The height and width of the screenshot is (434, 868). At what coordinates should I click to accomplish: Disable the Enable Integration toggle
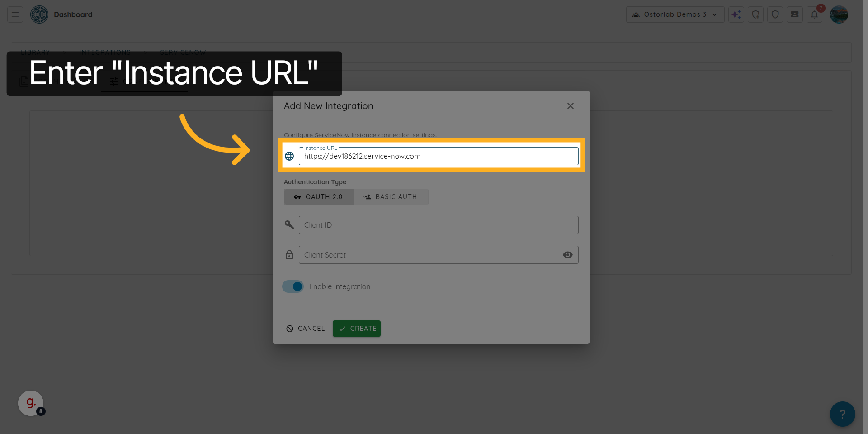pos(292,286)
